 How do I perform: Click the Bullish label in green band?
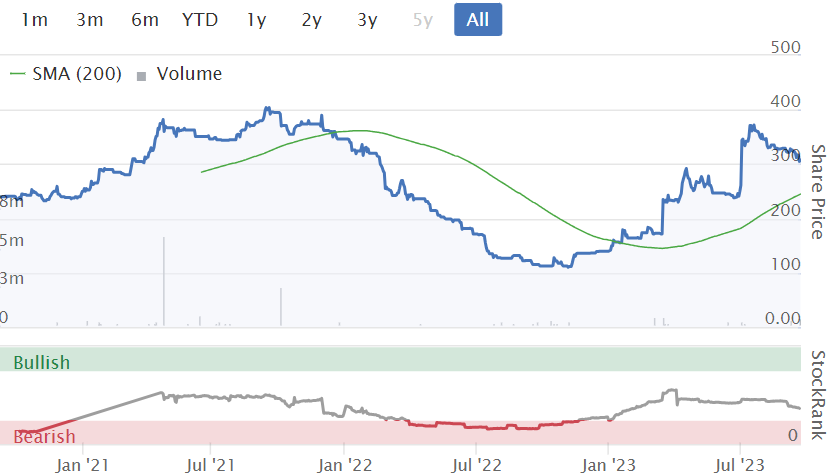(x=42, y=362)
